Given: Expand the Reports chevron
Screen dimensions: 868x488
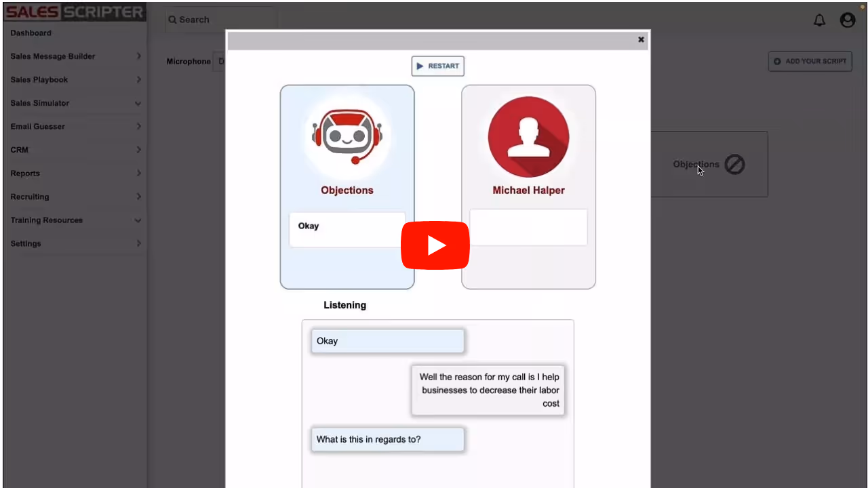Looking at the screenshot, I should [x=138, y=173].
